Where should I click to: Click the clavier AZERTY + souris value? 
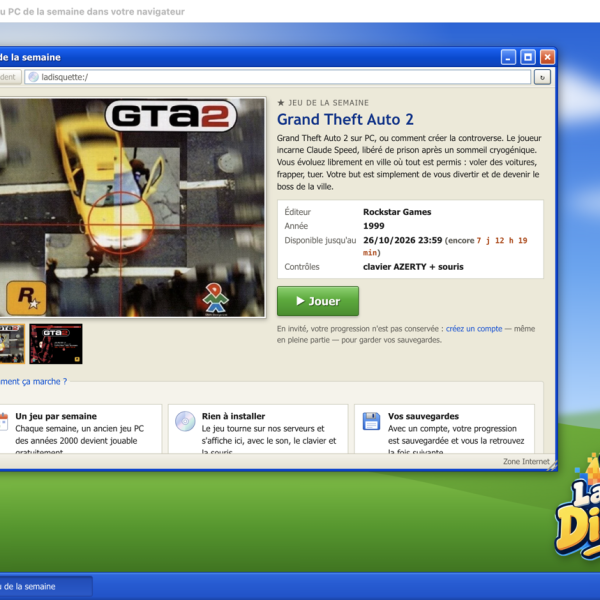[x=413, y=267]
